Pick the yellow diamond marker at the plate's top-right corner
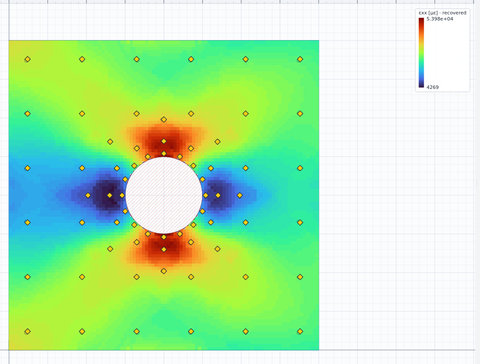 point(300,59)
